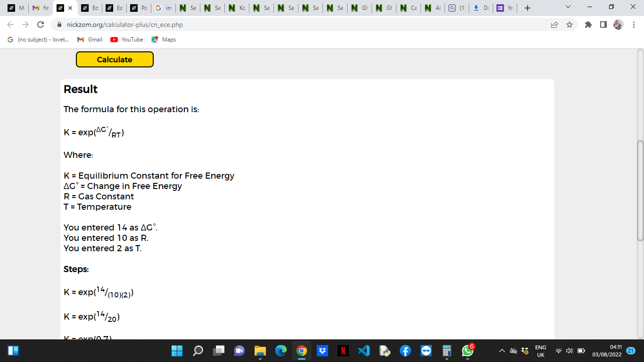Click the 'Result' heading text
Screen dimensions: 644x362
(x=81, y=90)
